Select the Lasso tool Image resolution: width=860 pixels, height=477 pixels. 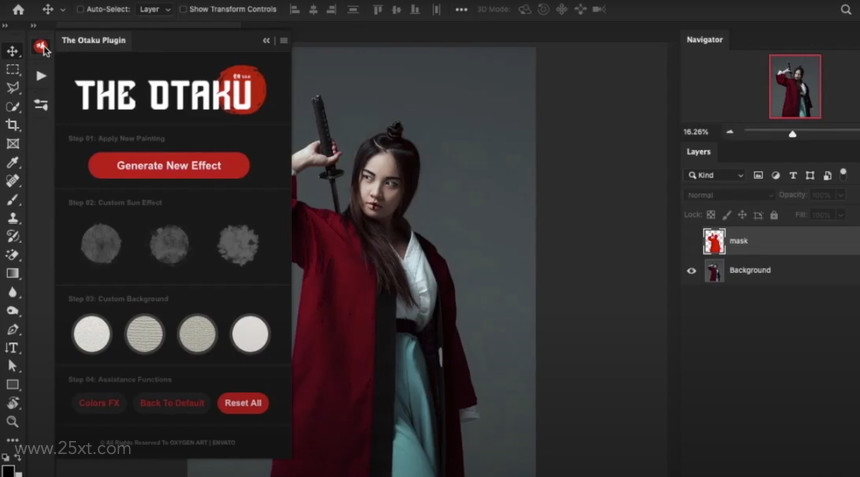pyautogui.click(x=12, y=88)
